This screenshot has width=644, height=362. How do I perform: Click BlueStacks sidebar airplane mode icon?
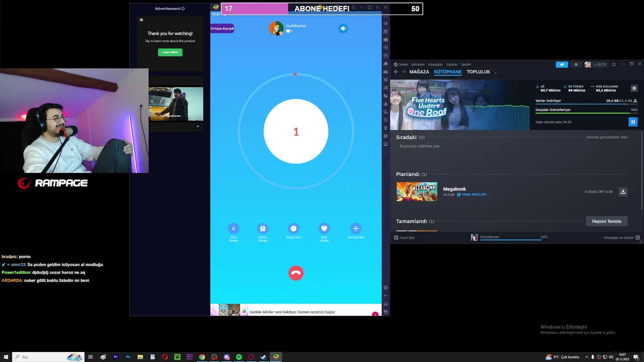pos(385,104)
